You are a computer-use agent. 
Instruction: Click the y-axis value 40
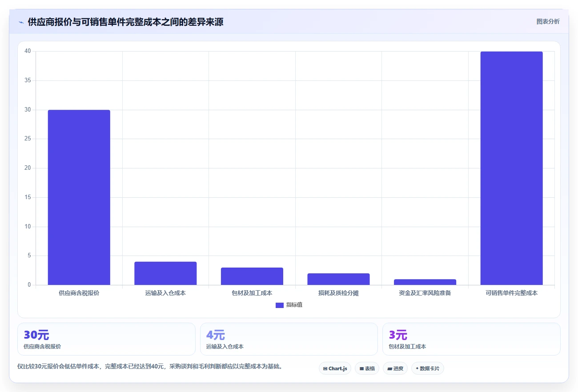click(x=28, y=51)
